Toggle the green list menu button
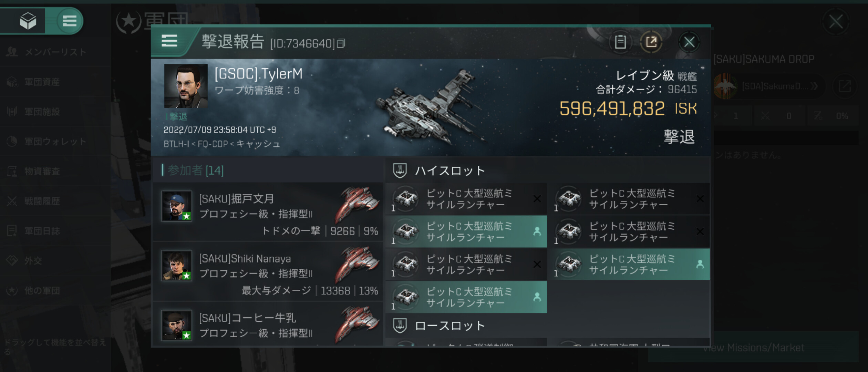The height and width of the screenshot is (372, 868). point(69,21)
